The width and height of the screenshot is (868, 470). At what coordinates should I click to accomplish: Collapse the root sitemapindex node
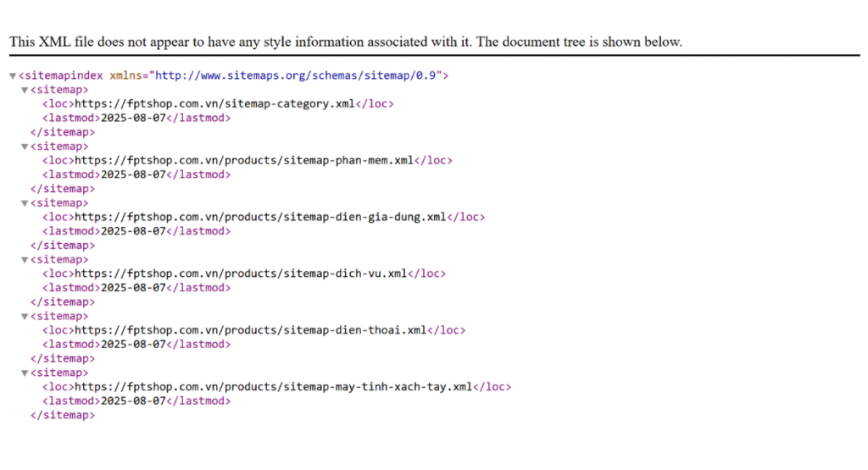pyautogui.click(x=13, y=75)
